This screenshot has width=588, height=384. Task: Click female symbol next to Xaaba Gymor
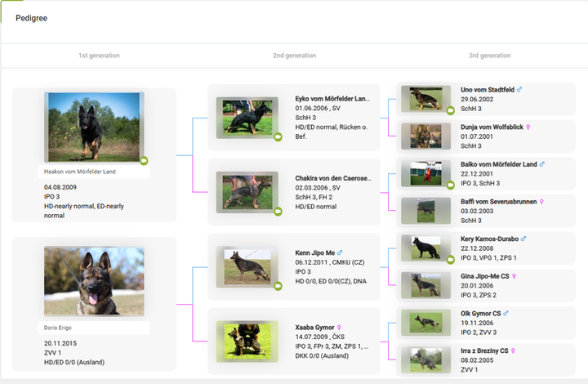click(x=339, y=328)
